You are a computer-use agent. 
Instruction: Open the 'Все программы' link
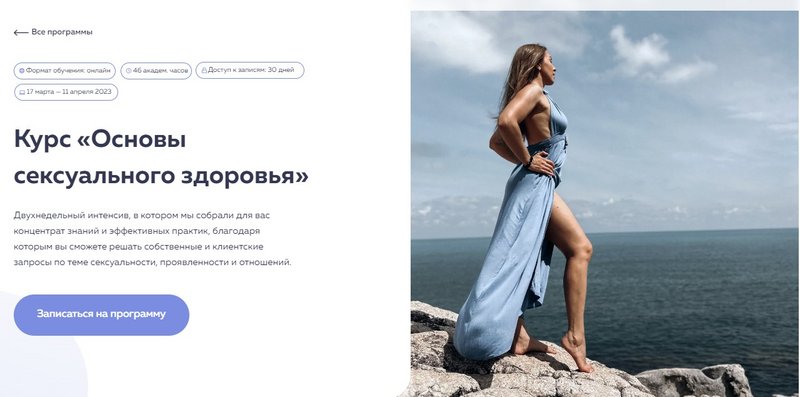pyautogui.click(x=62, y=32)
